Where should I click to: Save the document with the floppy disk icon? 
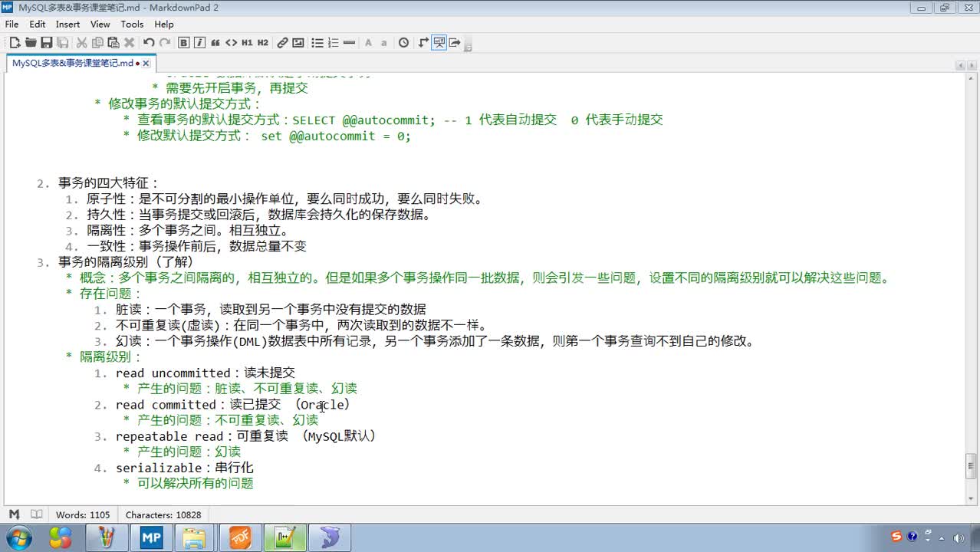(x=47, y=43)
